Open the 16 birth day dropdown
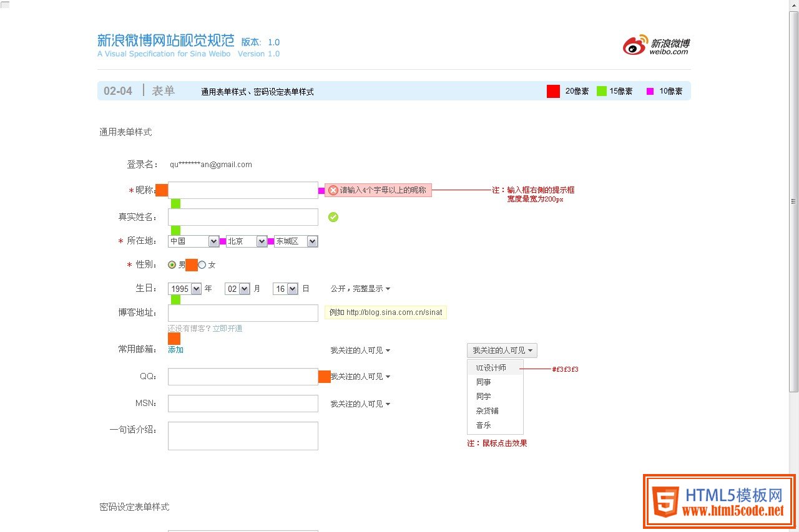 point(285,289)
